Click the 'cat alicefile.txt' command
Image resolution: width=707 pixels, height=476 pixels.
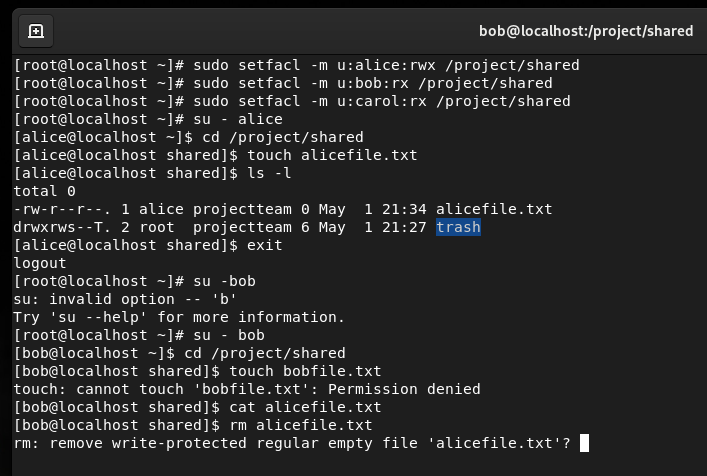click(x=305, y=407)
